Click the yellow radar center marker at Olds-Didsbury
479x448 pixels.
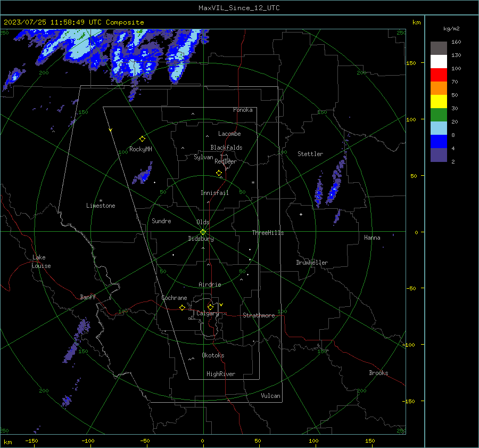coord(203,232)
